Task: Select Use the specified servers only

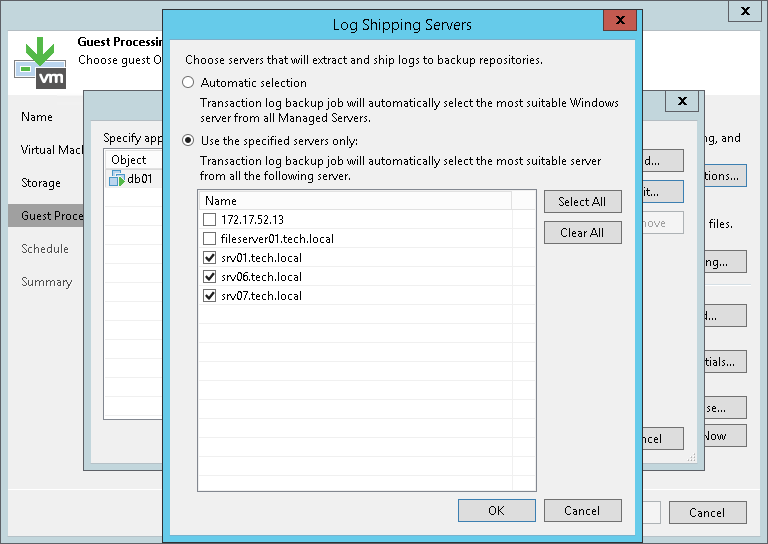Action: 188,141
